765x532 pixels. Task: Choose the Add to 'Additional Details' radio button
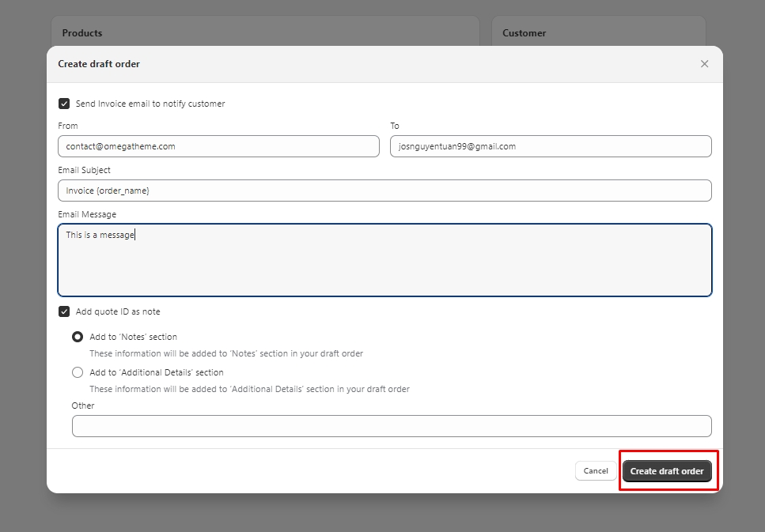pos(78,372)
